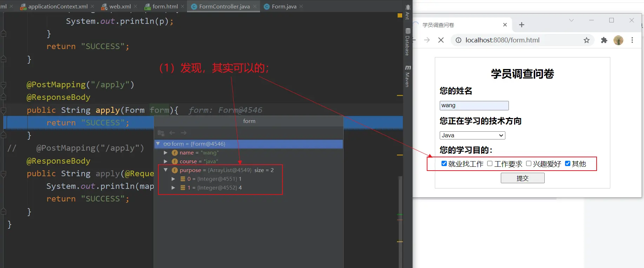Screen dimensions: 644x268
Task: Click the forward arrow in the form debugger popup
Action: (x=184, y=133)
